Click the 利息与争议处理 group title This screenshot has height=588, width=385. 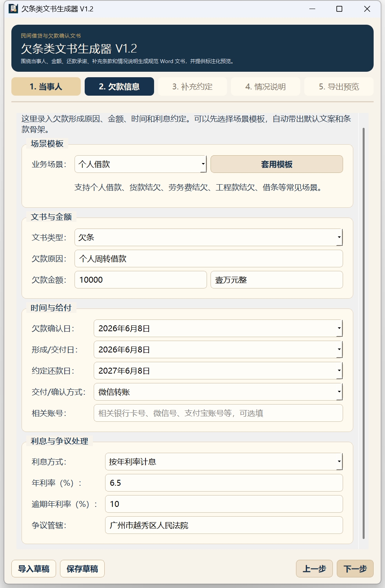60,441
